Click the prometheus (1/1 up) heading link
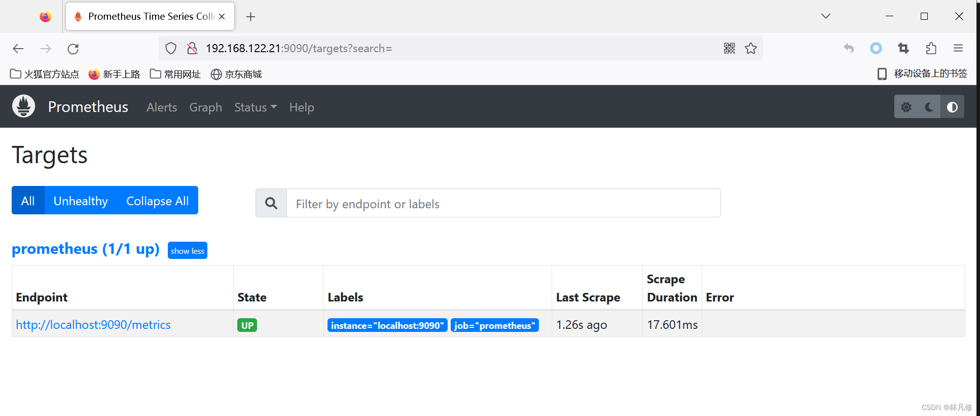Screen dimensions: 980x416 86,249
